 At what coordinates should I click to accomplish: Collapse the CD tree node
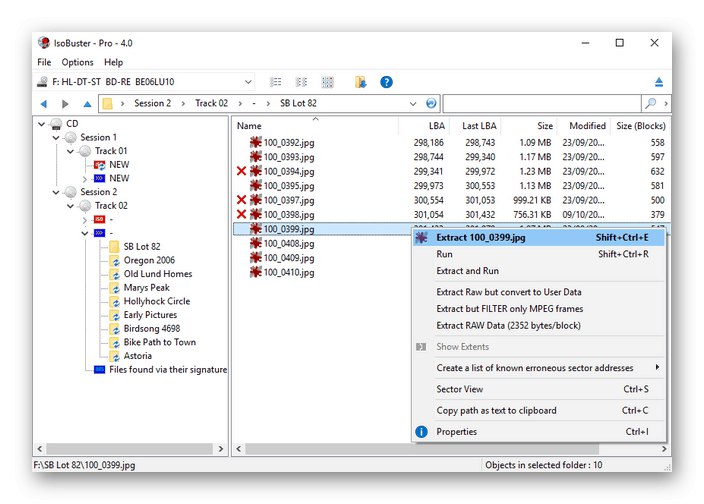click(x=41, y=124)
